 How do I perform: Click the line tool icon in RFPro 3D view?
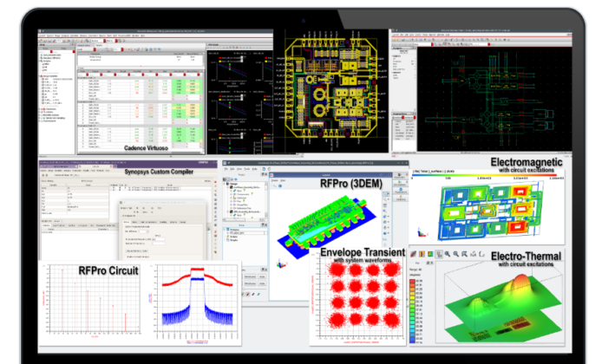[275, 185]
